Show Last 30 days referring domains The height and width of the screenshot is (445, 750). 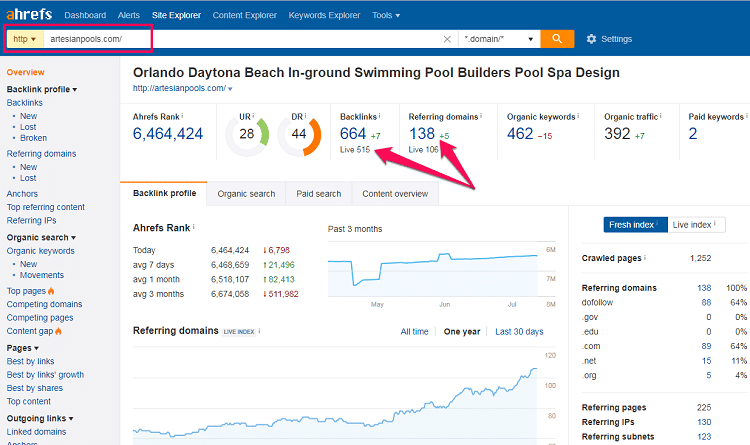[519, 332]
